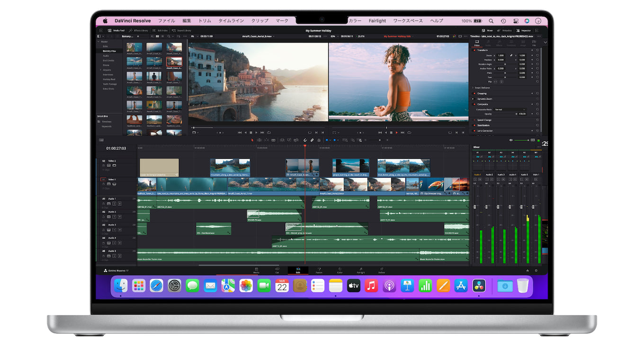Viewport: 644px width, 355px height.
Task: Open the Fairlight menu in menu bar
Action: 377,21
